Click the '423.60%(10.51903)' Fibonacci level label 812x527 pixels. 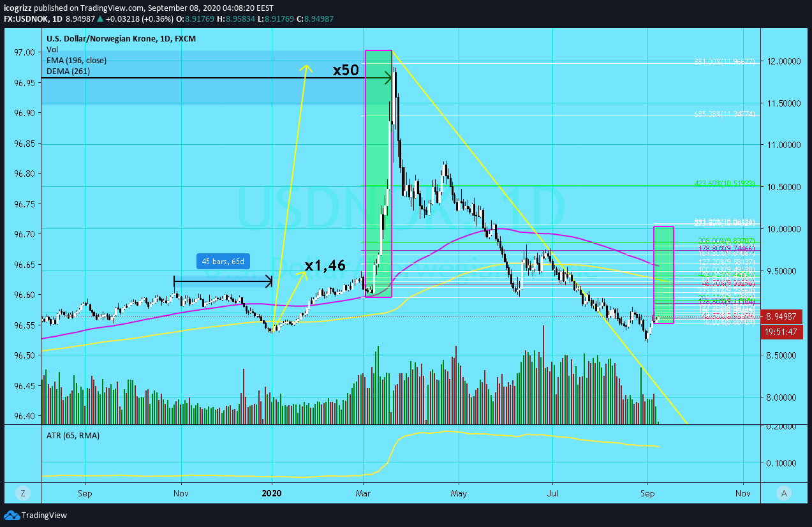(725, 184)
